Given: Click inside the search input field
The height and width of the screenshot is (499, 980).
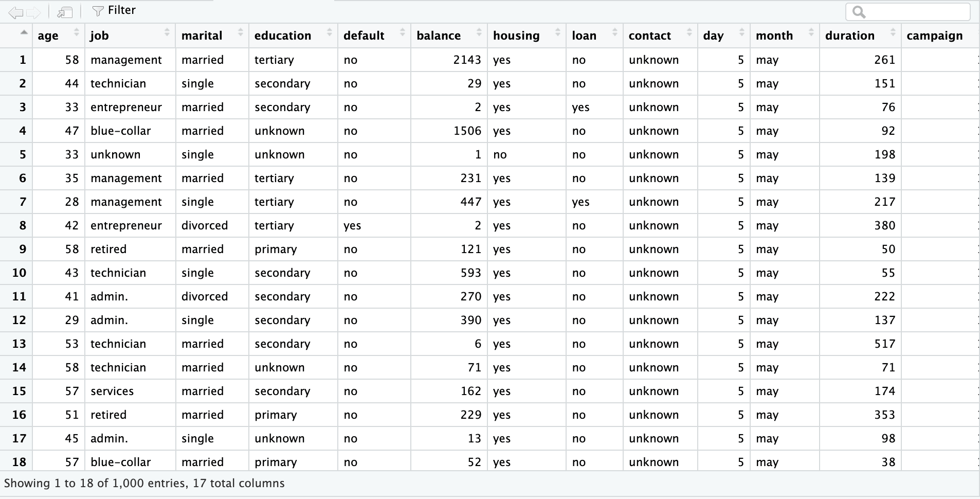Looking at the screenshot, I should tap(920, 11).
